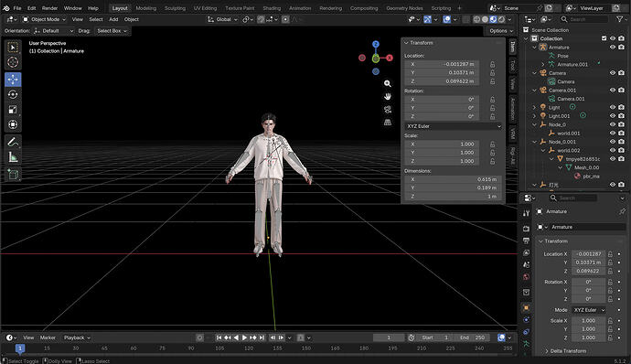Click the Blender logo menu icon
The image size is (631, 364).
(6, 8)
